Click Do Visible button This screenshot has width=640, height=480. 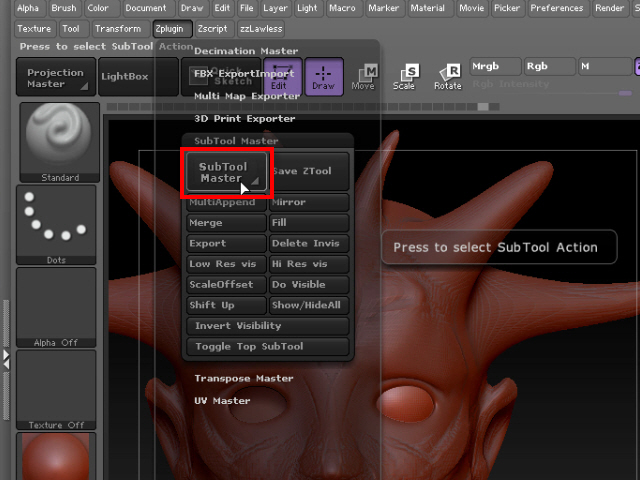tap(309, 285)
